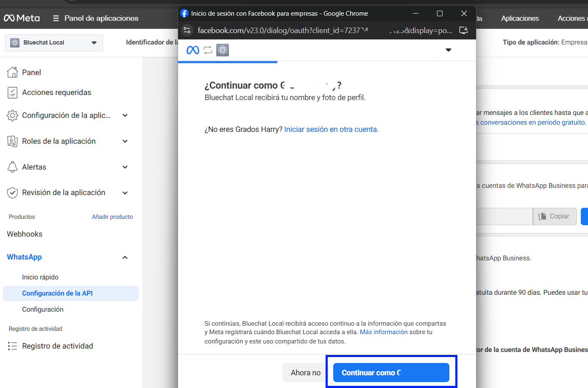The image size is (588, 388).
Task: Click the Panel home icon in sidebar
Action: 12,73
